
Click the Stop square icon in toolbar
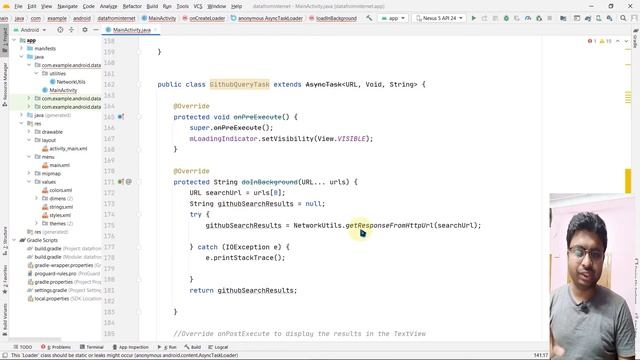coord(549,18)
